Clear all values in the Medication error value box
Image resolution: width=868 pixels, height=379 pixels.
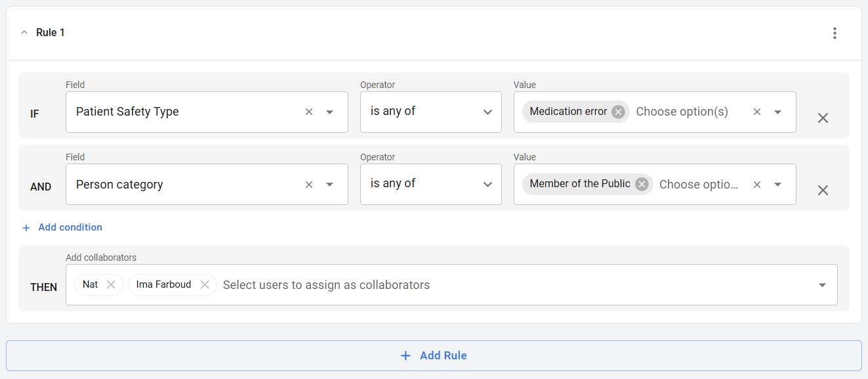[x=756, y=112]
